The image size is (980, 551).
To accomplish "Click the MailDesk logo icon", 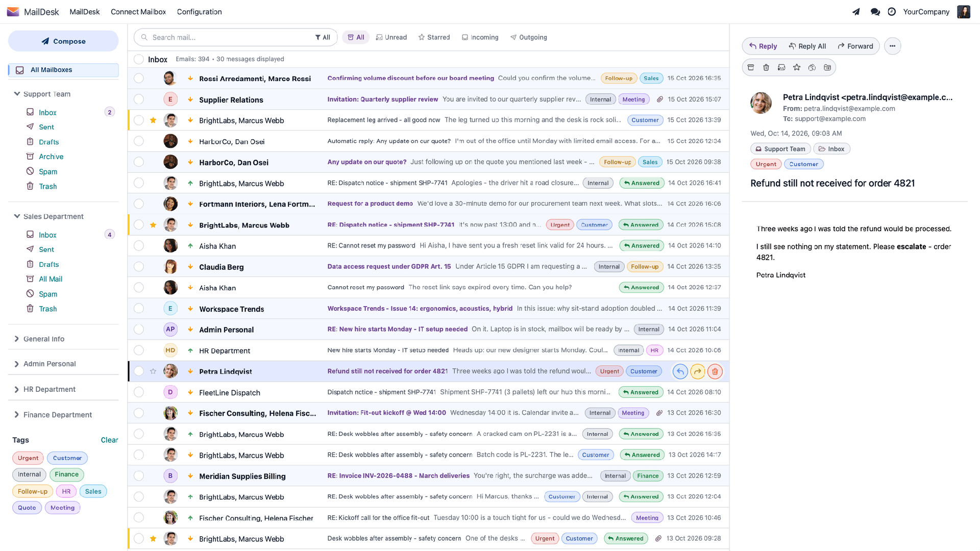I will coord(13,12).
